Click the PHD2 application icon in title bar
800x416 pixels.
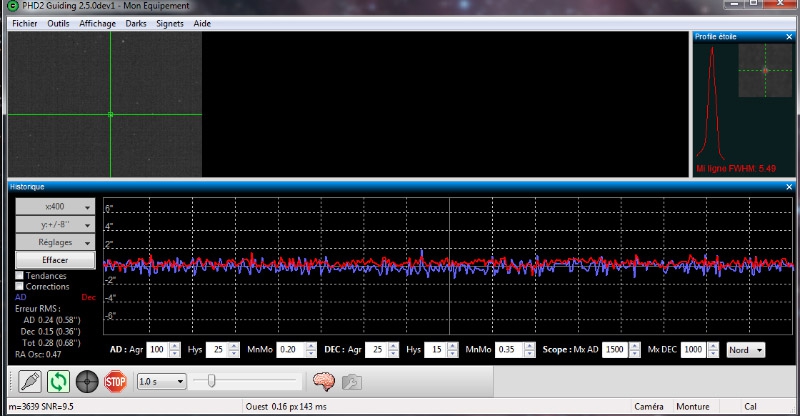13,6
